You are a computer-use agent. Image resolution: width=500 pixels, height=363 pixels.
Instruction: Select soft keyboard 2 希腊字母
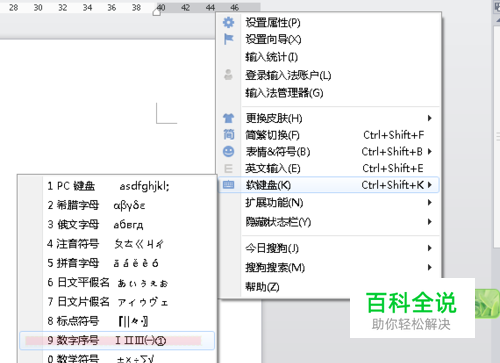pos(117,205)
